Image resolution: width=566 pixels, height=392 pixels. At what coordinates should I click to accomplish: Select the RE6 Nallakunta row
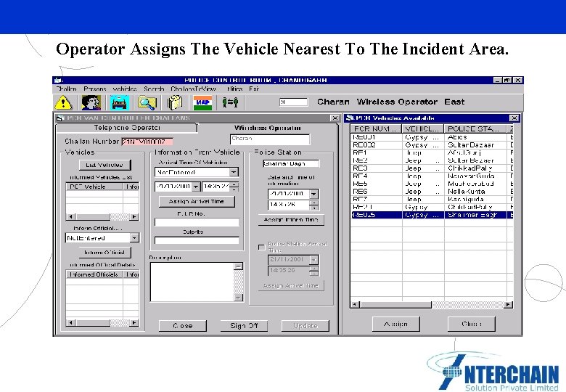click(x=432, y=192)
